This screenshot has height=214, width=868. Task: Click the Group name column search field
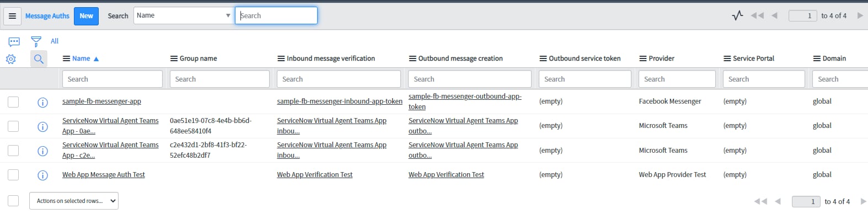[x=219, y=79]
